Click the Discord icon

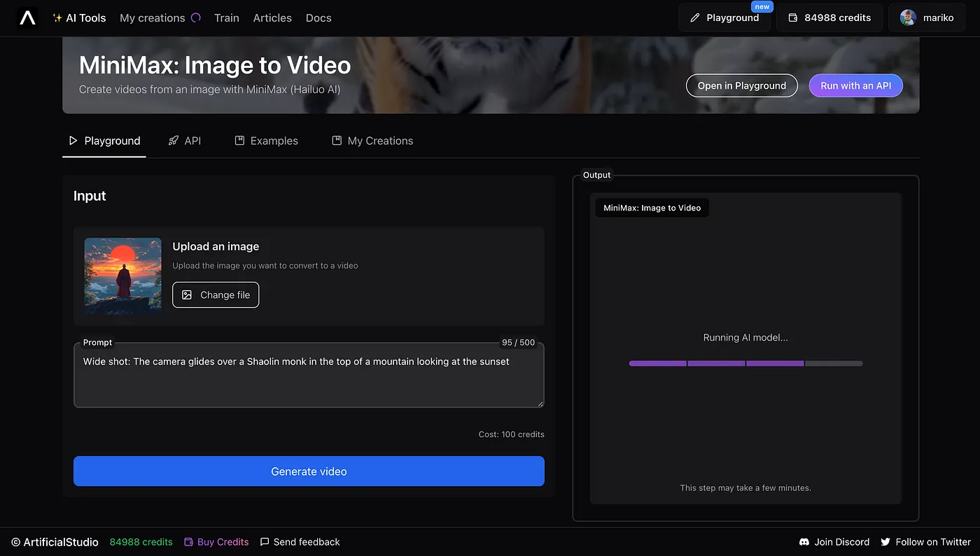pos(804,542)
